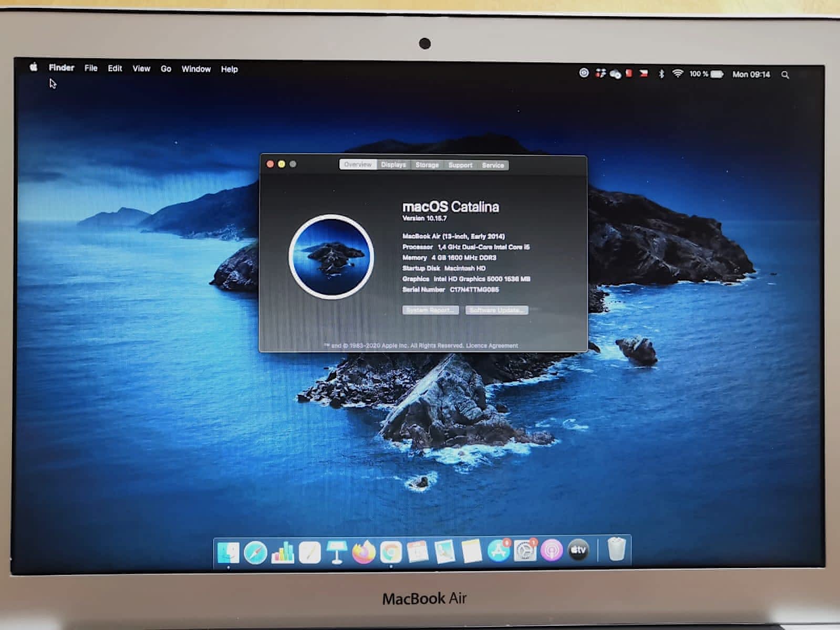
Task: Open Calendar from the Dock
Action: [418, 552]
